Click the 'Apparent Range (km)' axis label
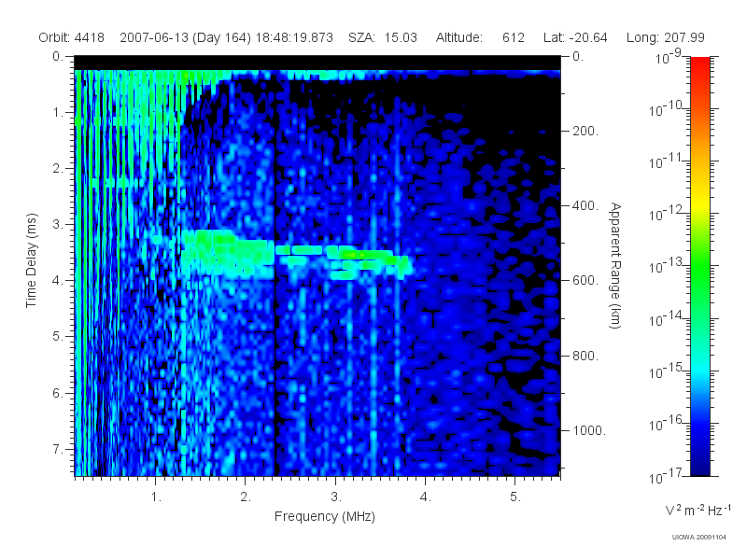Viewport: 747px width, 560px height. point(615,265)
